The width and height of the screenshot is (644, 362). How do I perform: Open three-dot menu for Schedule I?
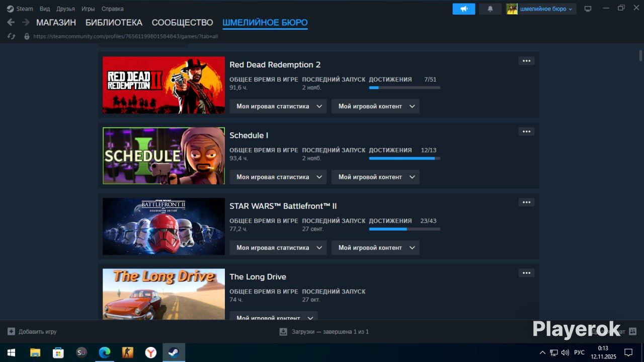526,131
